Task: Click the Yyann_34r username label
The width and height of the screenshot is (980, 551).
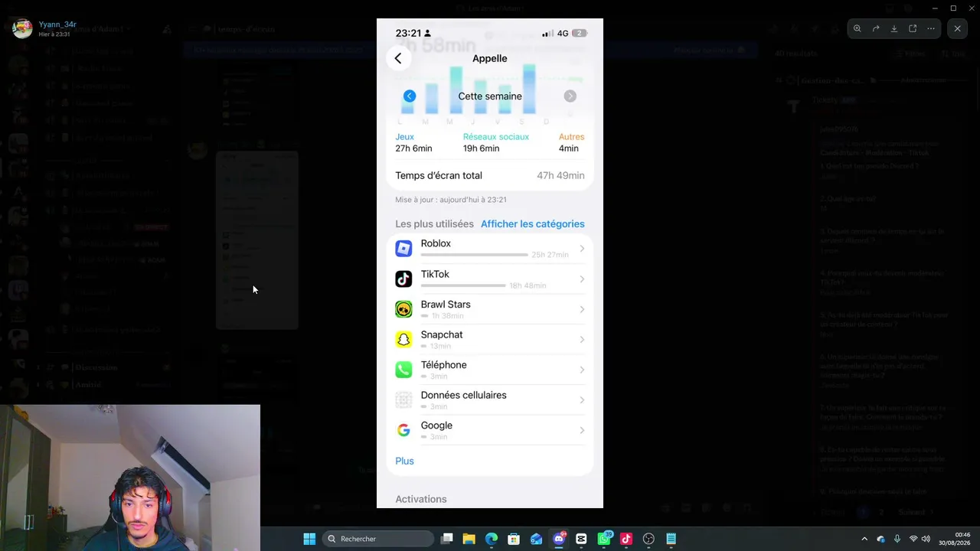Action: pyautogui.click(x=57, y=24)
